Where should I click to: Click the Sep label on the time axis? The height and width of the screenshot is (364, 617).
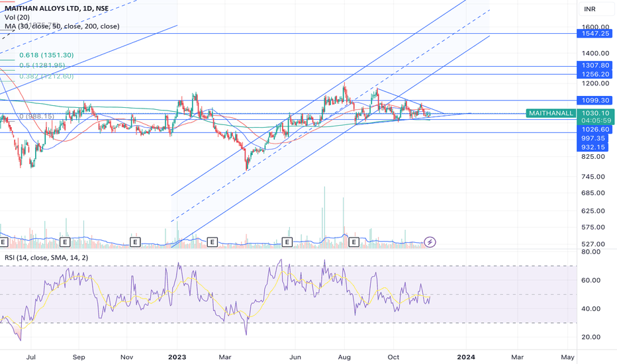click(x=79, y=357)
